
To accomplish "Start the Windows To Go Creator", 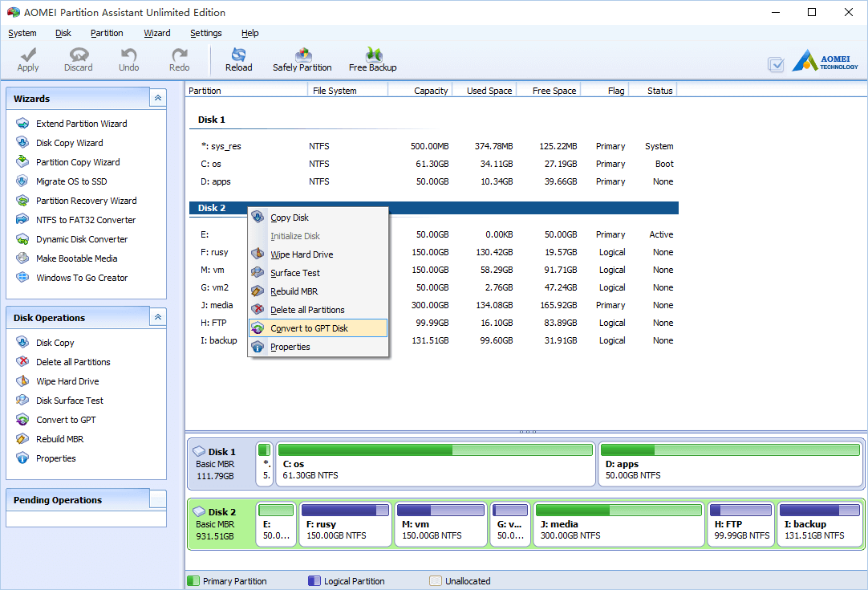I will [81, 278].
